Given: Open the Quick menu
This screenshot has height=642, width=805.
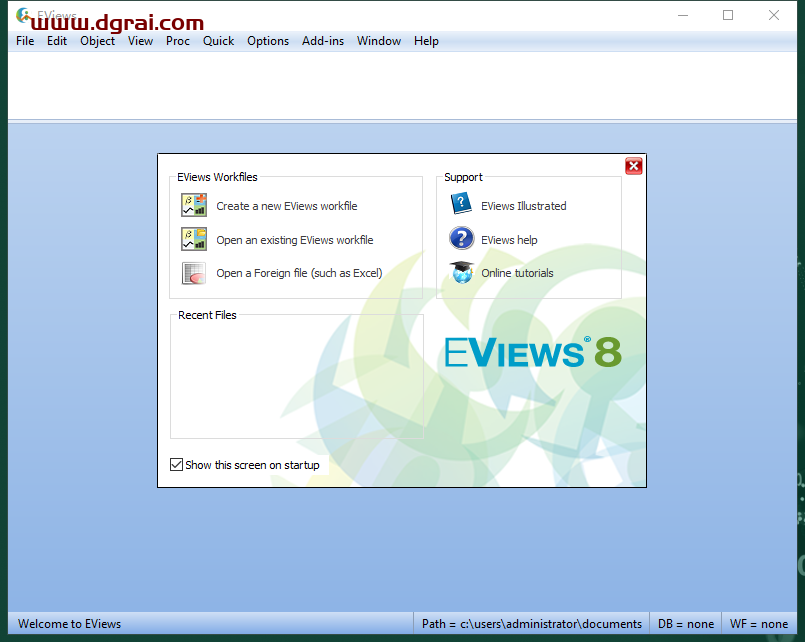Looking at the screenshot, I should (218, 41).
